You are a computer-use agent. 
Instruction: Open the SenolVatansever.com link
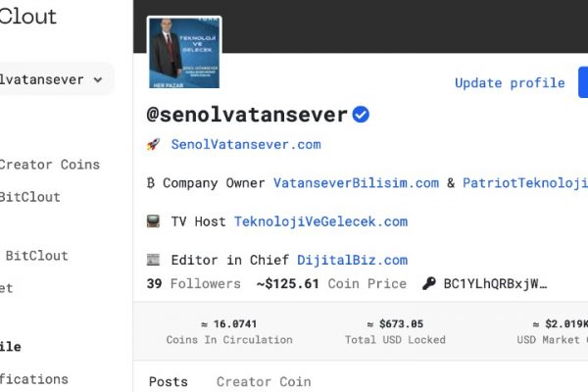(x=246, y=144)
